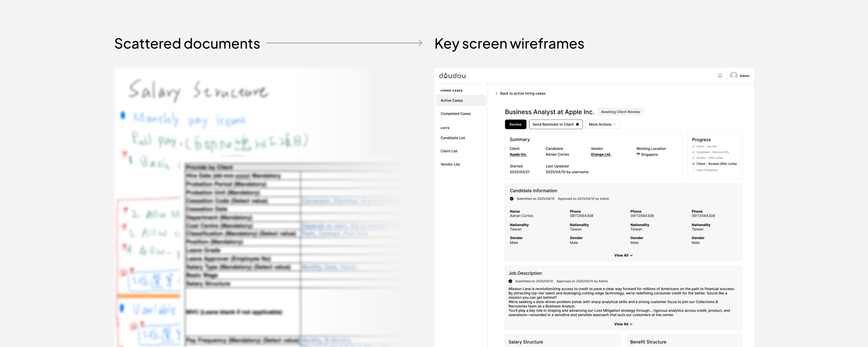Image resolution: width=868 pixels, height=347 pixels.
Task: Click the Client - Job Info progress step
Action: pos(707,147)
